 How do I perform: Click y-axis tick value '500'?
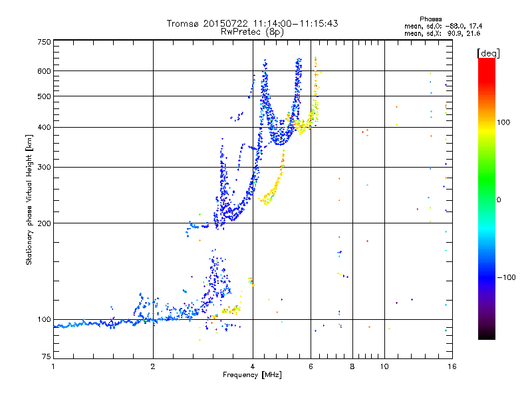tap(44, 96)
